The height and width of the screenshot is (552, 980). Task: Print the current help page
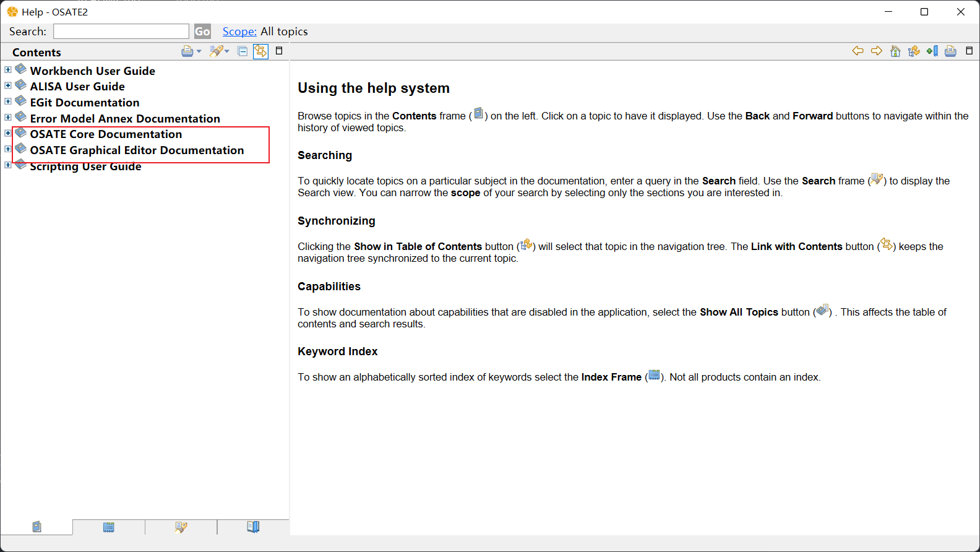951,51
